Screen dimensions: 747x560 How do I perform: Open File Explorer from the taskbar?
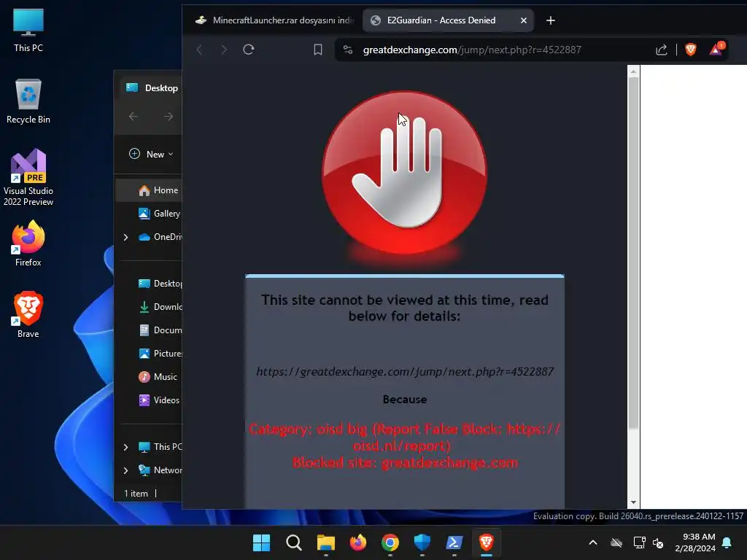click(x=326, y=542)
